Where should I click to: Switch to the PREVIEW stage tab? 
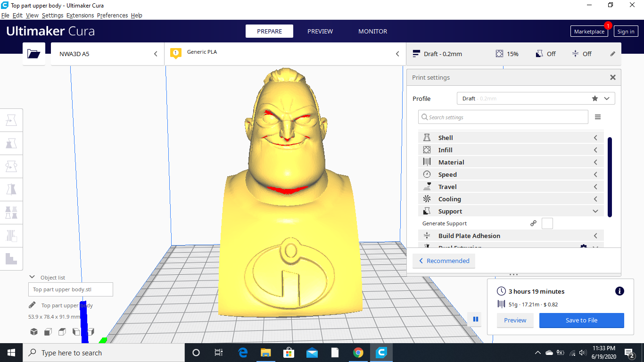tap(320, 31)
